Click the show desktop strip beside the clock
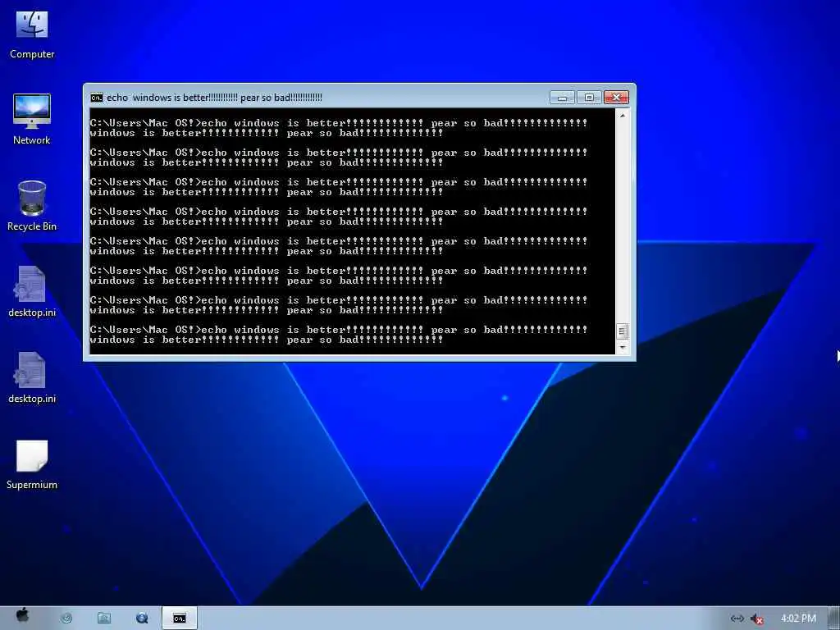Screen dimensions: 840x630 834,619
